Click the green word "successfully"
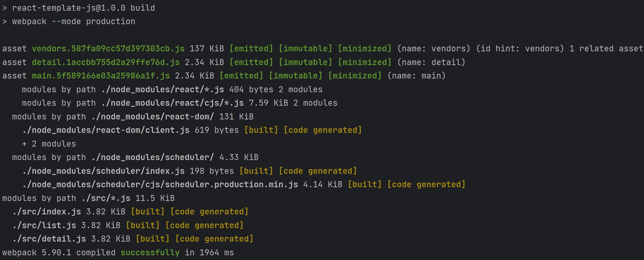Image resolution: width=644 pixels, height=260 pixels. pyautogui.click(x=150, y=253)
